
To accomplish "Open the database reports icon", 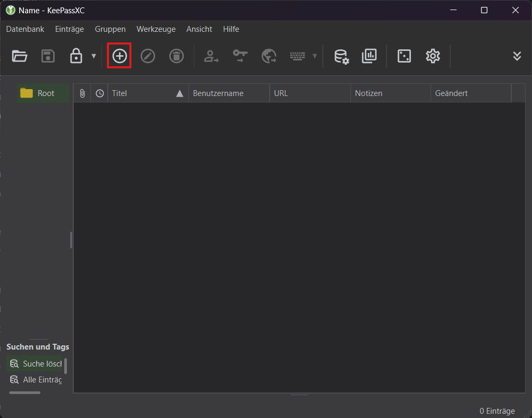I will tap(369, 56).
